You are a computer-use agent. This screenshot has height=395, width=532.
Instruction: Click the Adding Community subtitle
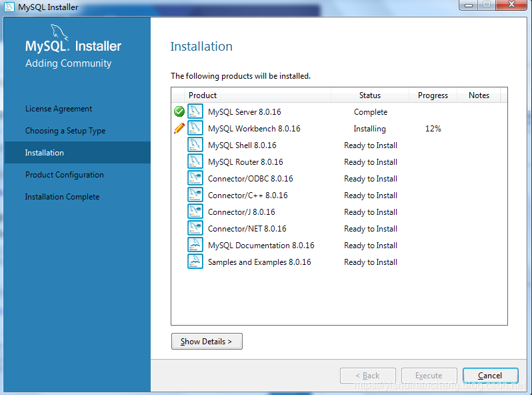click(x=68, y=63)
